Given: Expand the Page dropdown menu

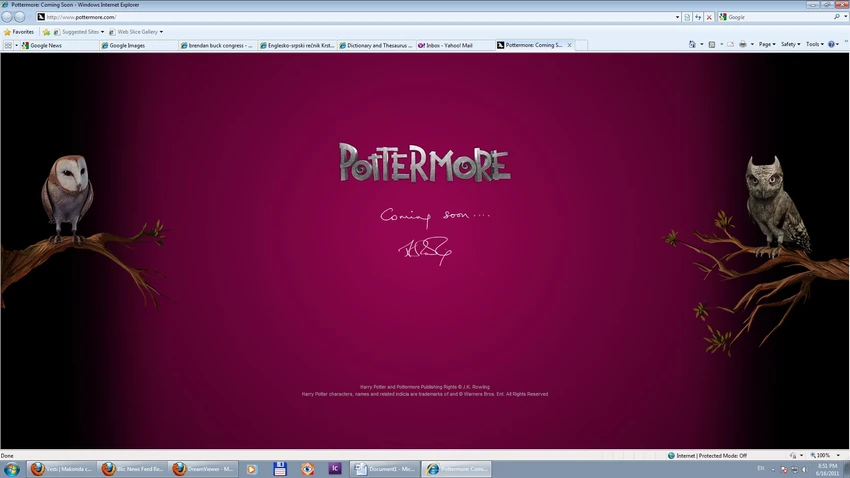Looking at the screenshot, I should (x=767, y=44).
